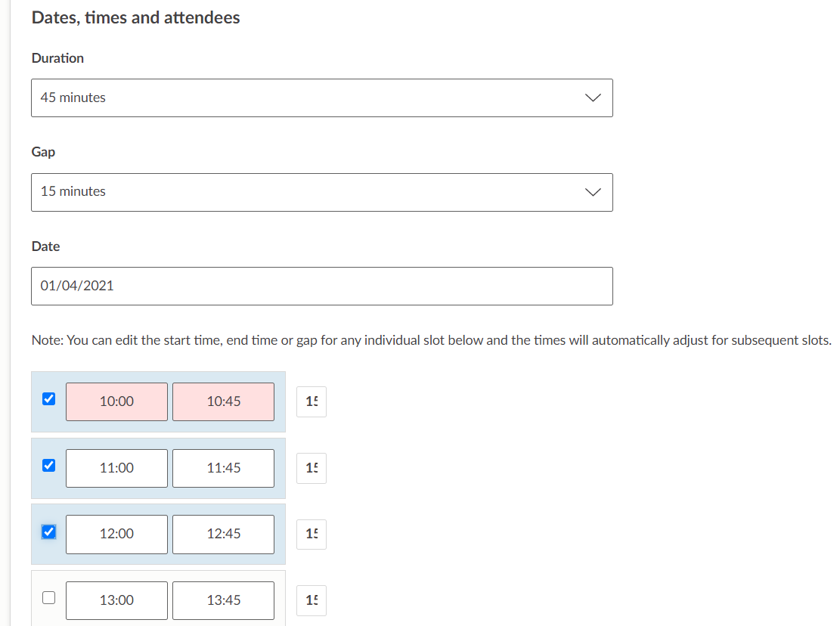840x626 pixels.
Task: Click the Date field with 01/04/2021
Action: 321,286
